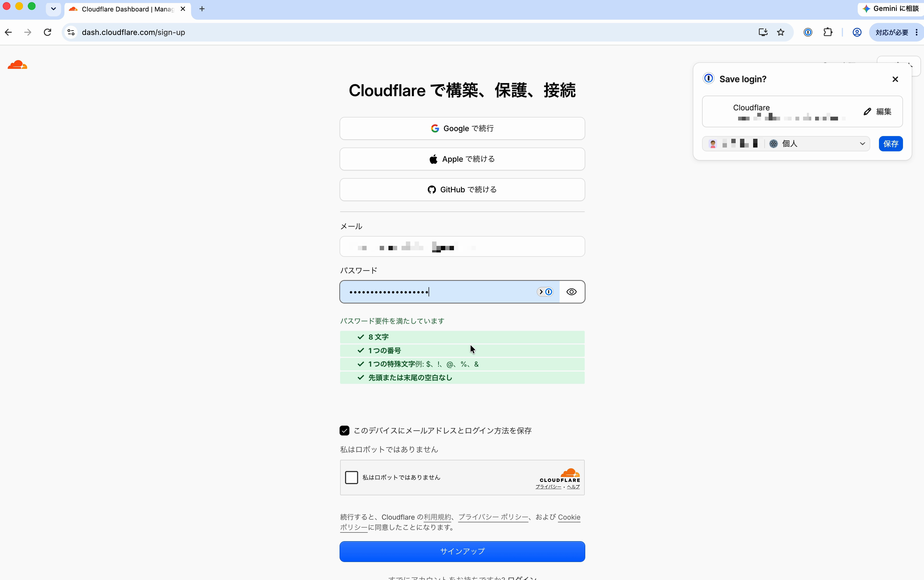This screenshot has width=924, height=580.
Task: Open the プライバシー ポリシー link
Action: pos(493,517)
